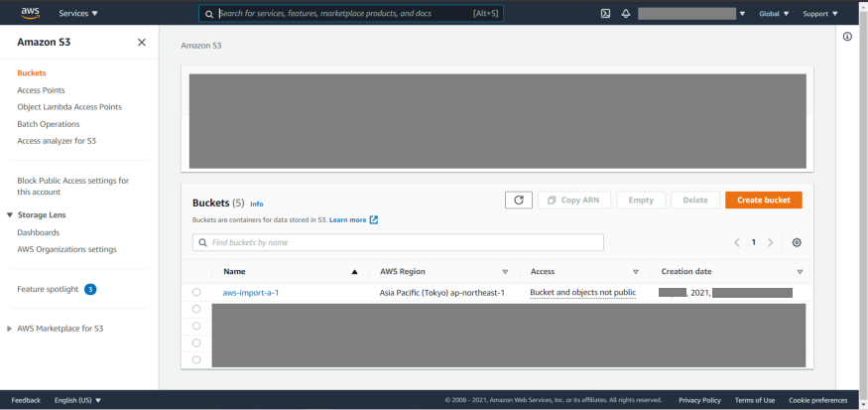
Task: Open bucket table preferences gear icon
Action: 797,242
